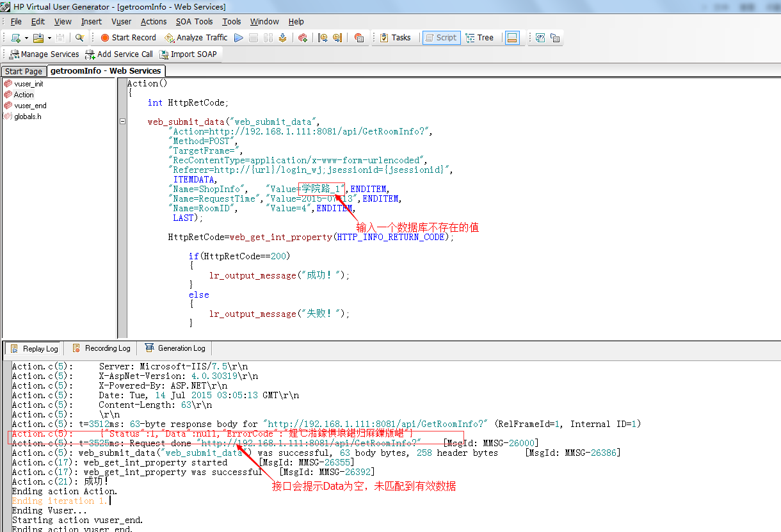Select vuser_init in the script tree
781x532 pixels.
pyautogui.click(x=29, y=84)
